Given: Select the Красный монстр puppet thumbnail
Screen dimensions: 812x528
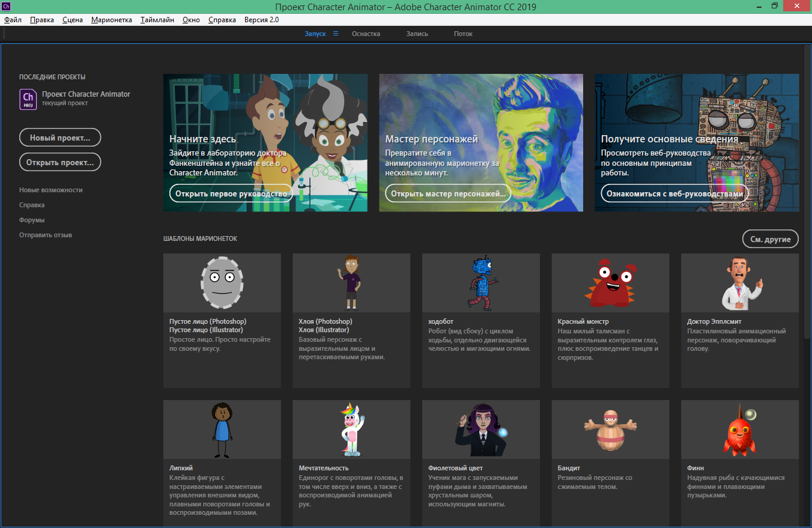Looking at the screenshot, I should 610,282.
